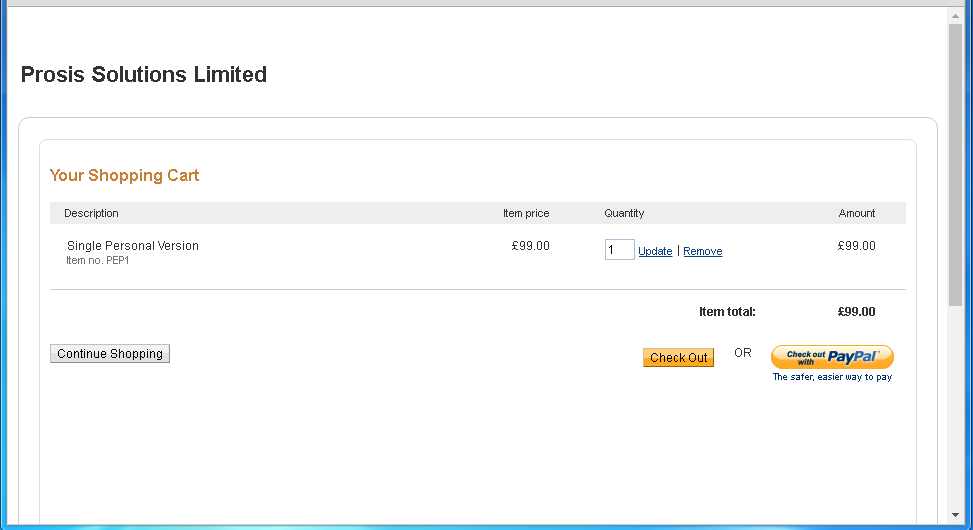Click the Item no. PEP1 text
This screenshot has width=973, height=530.
(x=97, y=261)
